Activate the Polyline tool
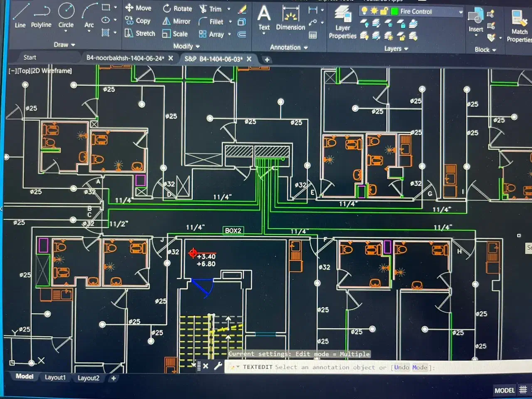Screen dimensions: 532x399 pos(41,16)
